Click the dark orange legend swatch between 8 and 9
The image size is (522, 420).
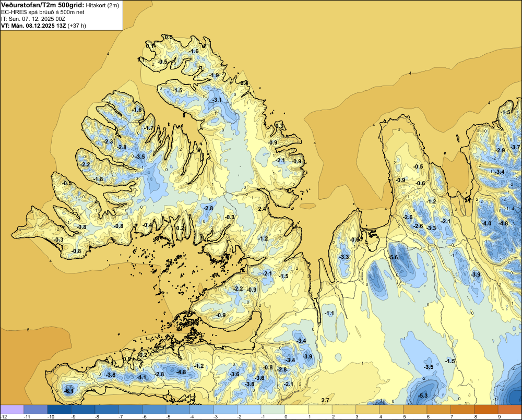point(487,409)
